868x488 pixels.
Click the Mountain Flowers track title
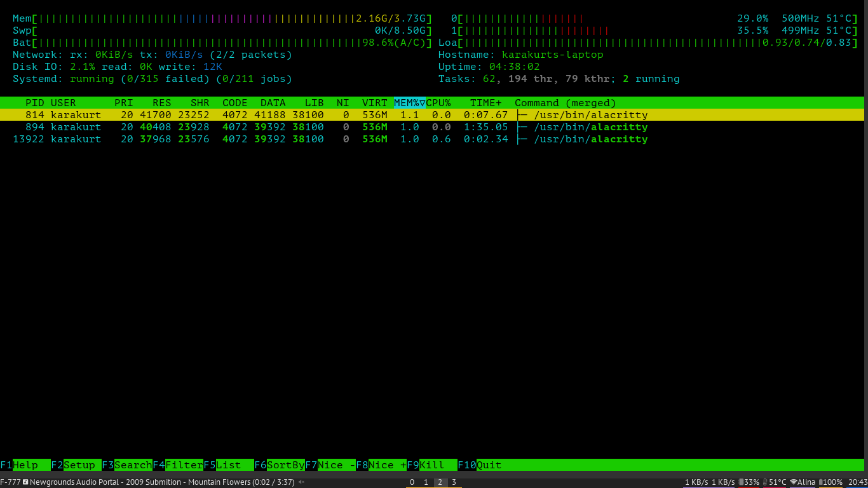coord(219,482)
